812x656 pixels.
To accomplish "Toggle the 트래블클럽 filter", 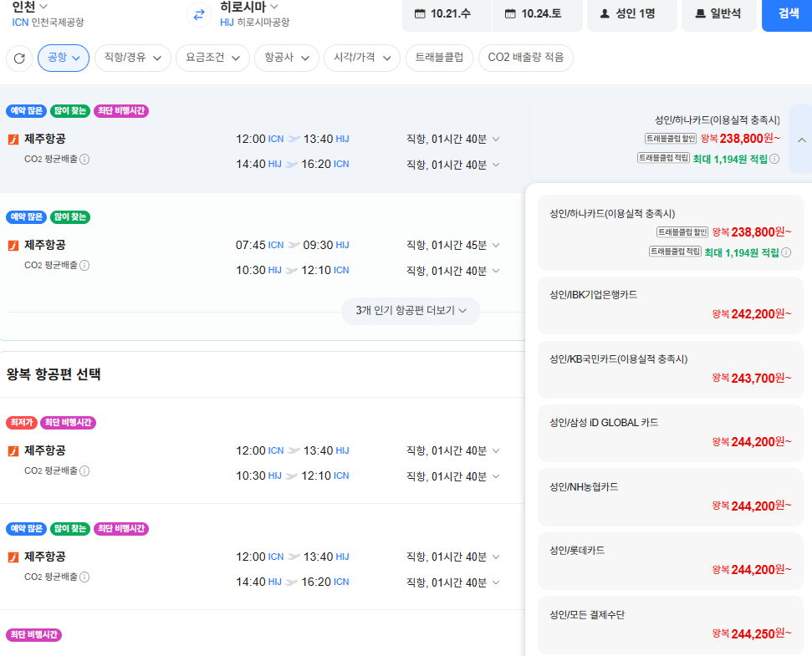I will [439, 58].
